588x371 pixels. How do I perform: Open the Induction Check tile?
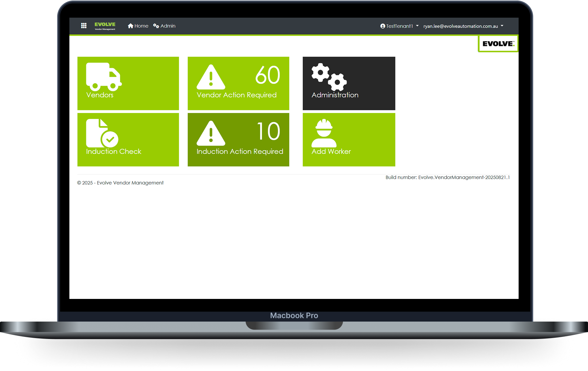pos(128,140)
